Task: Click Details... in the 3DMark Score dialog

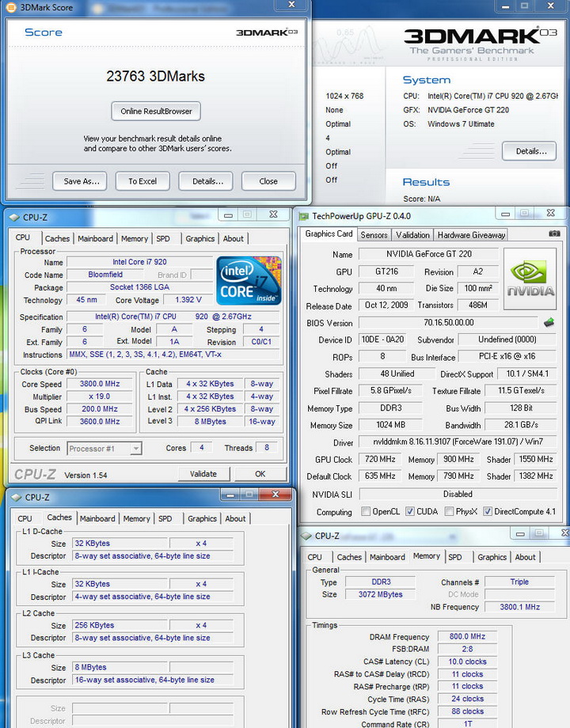Action: pos(205,181)
